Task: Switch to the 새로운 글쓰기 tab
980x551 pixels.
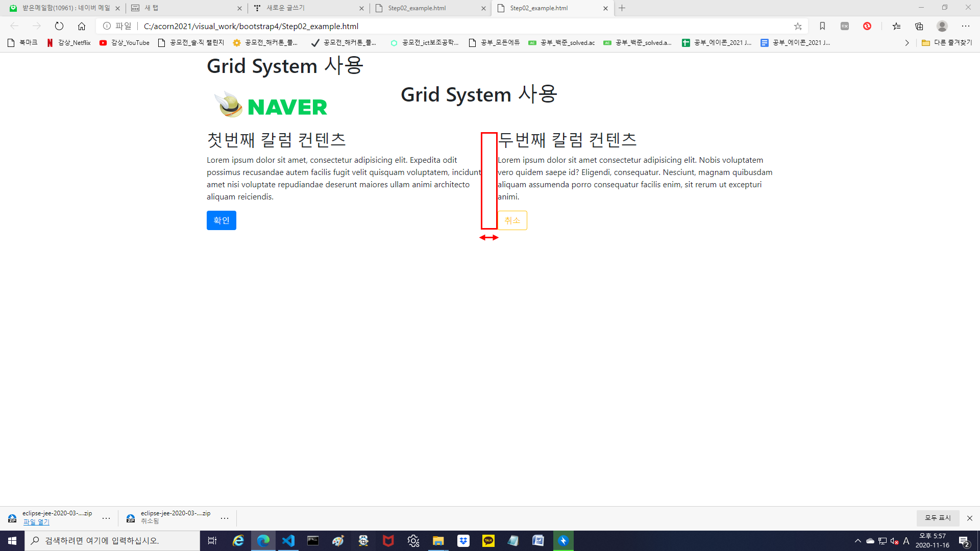Action: pos(306,8)
